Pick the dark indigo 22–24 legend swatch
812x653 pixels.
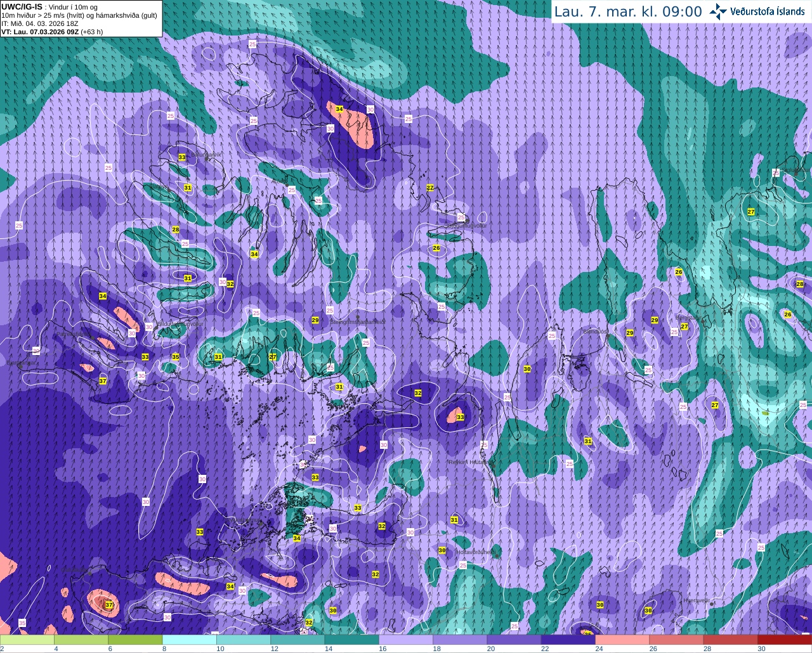[568, 640]
